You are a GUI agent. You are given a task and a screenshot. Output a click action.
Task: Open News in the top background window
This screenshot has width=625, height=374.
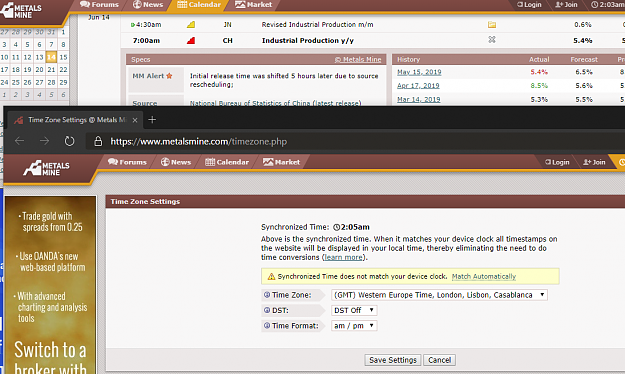148,5
